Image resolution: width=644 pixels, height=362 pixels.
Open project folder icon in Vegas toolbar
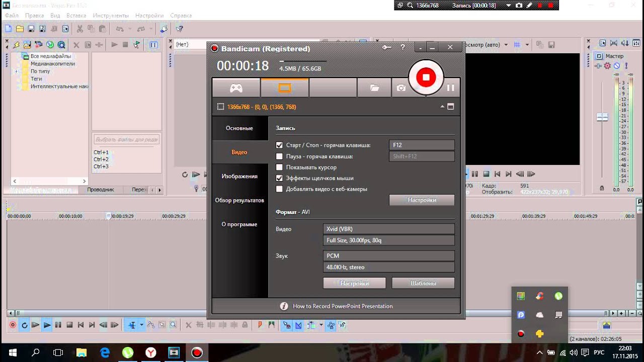20,29
